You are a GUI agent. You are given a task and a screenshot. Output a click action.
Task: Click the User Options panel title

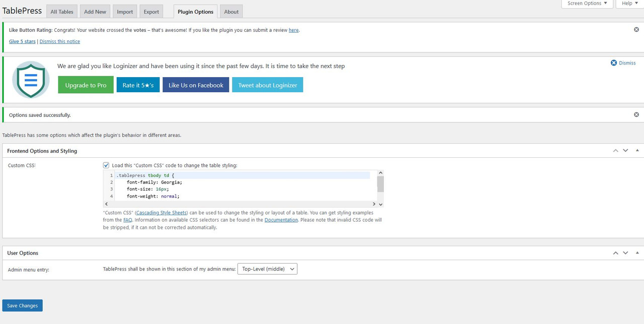23,253
